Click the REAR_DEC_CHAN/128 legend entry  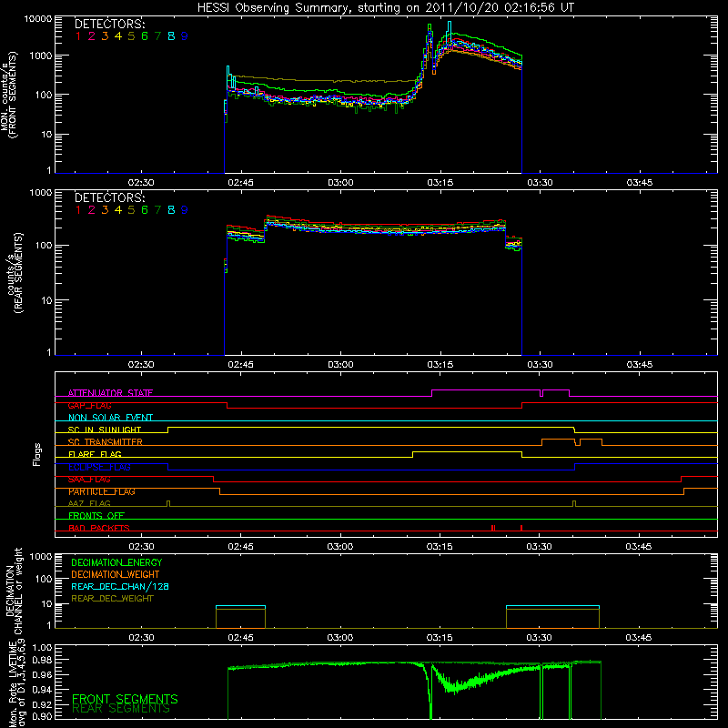coord(120,586)
